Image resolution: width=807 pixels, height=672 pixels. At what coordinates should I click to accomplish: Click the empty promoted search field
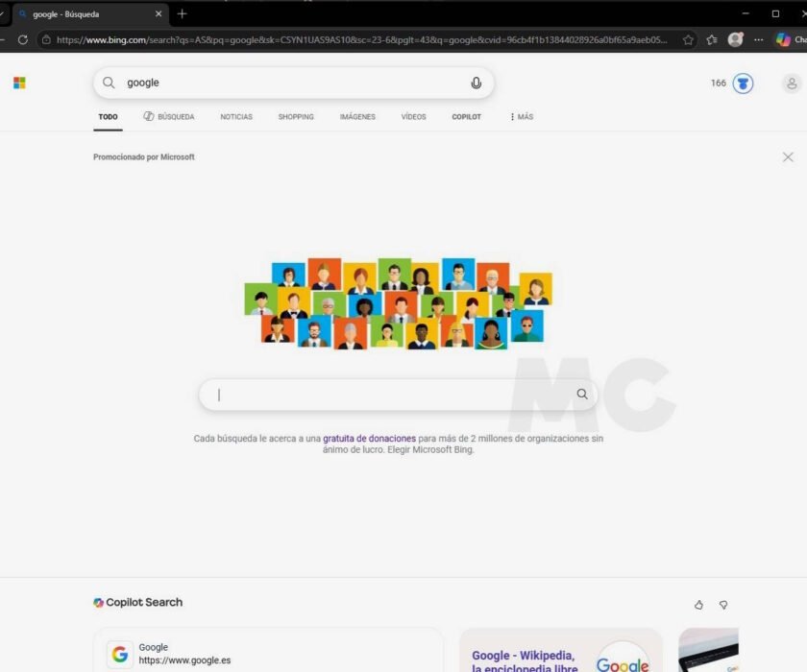398,395
